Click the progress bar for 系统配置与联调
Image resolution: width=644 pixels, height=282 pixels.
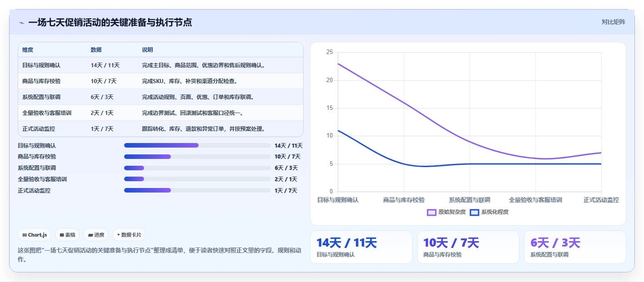(197, 168)
